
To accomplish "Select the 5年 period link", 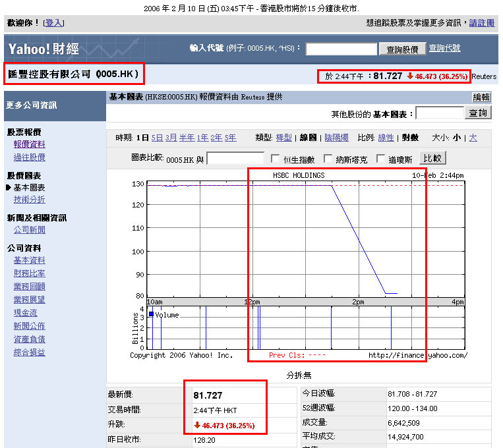I will click(230, 138).
